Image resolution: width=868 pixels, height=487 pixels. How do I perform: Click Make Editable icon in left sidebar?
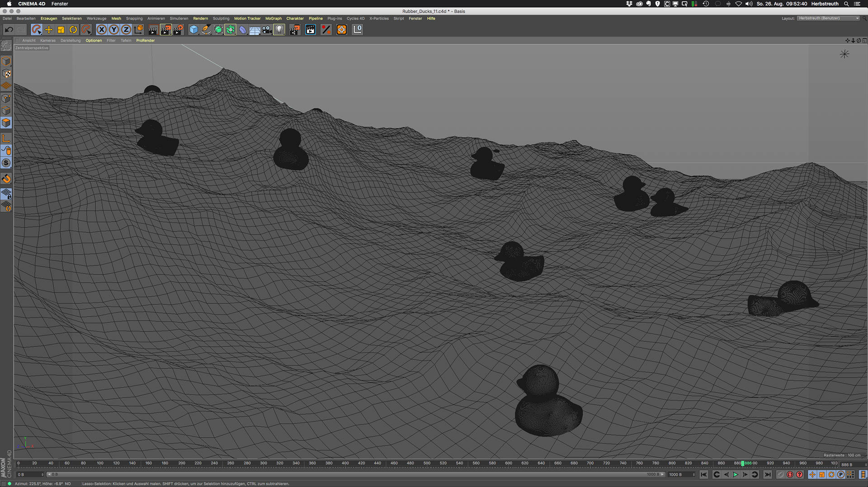(x=6, y=46)
